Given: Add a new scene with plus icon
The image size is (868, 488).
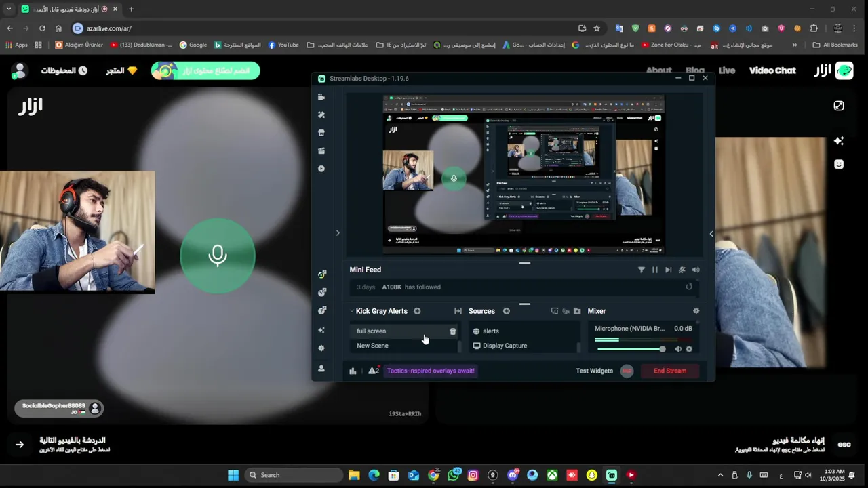Looking at the screenshot, I should pos(417,311).
